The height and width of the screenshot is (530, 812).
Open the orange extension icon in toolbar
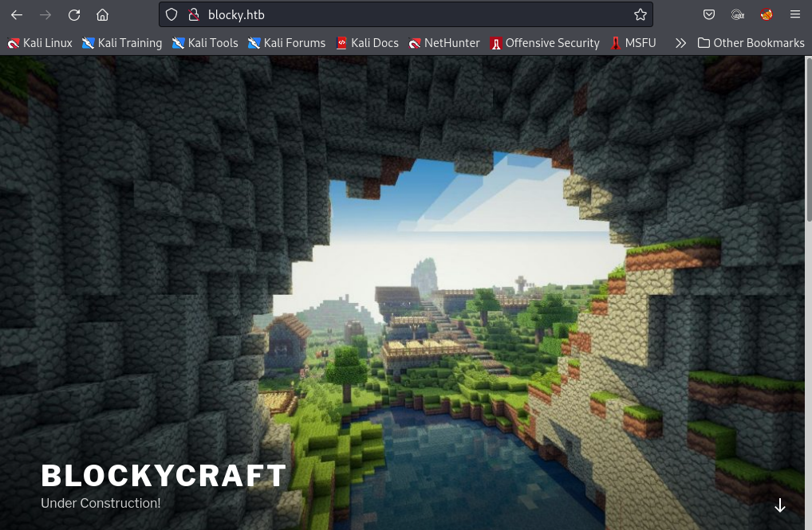(x=767, y=15)
